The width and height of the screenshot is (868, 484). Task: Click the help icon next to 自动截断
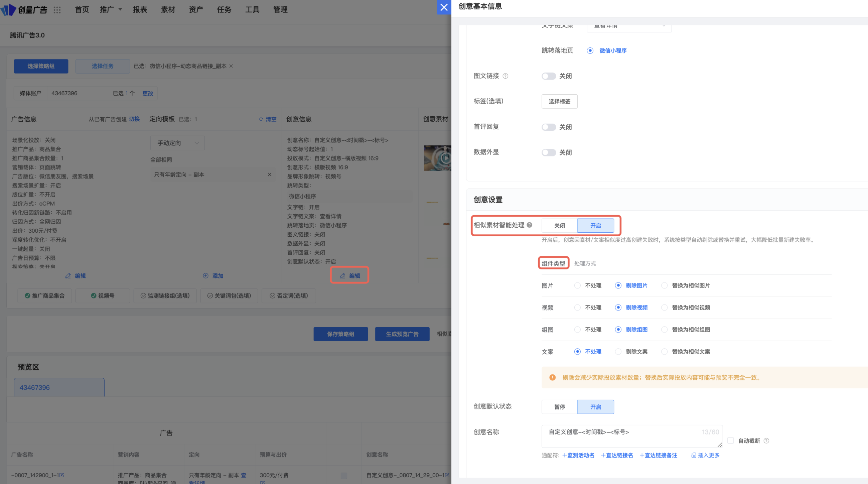(766, 441)
